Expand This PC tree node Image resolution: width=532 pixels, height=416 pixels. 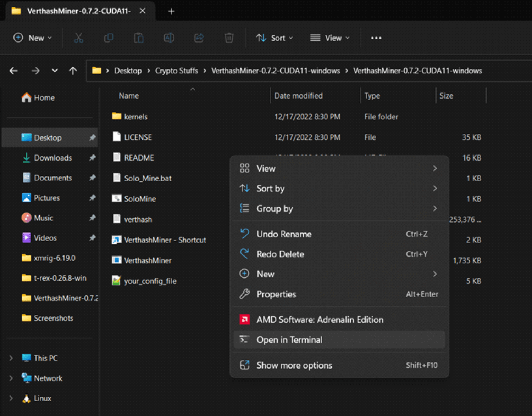point(11,358)
